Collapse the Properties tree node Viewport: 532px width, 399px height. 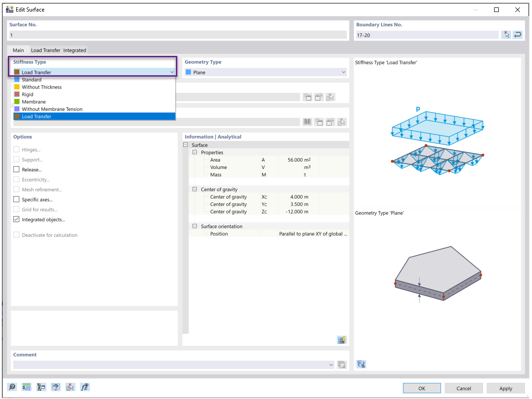(195, 152)
